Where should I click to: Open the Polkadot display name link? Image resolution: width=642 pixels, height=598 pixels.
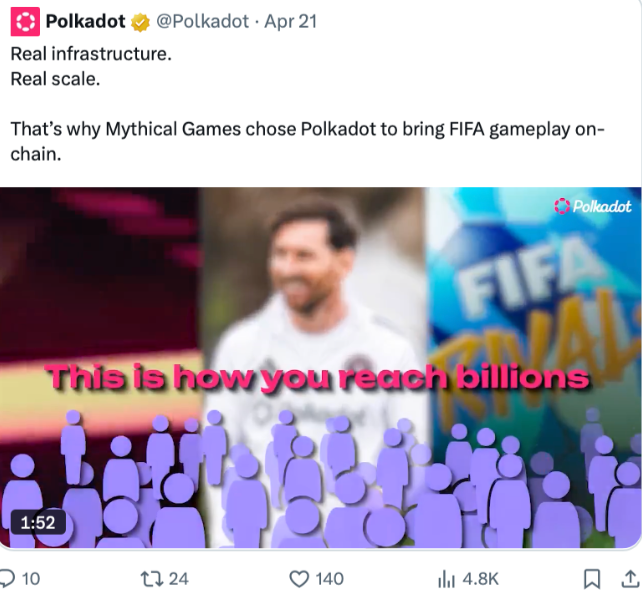pos(86,21)
